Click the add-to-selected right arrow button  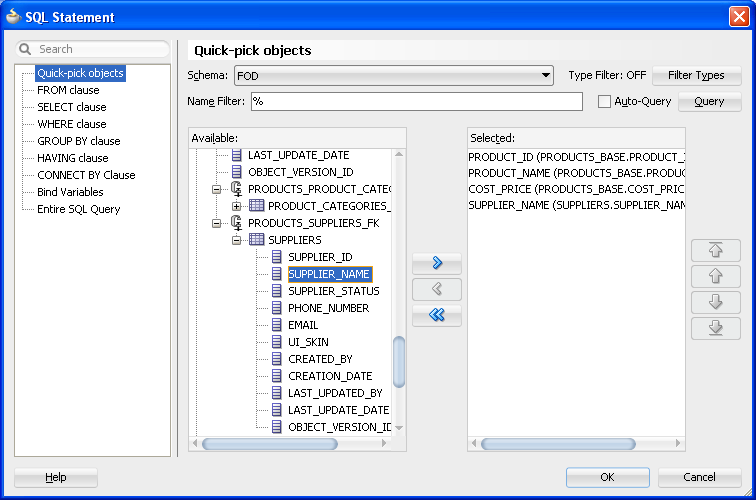click(x=437, y=263)
